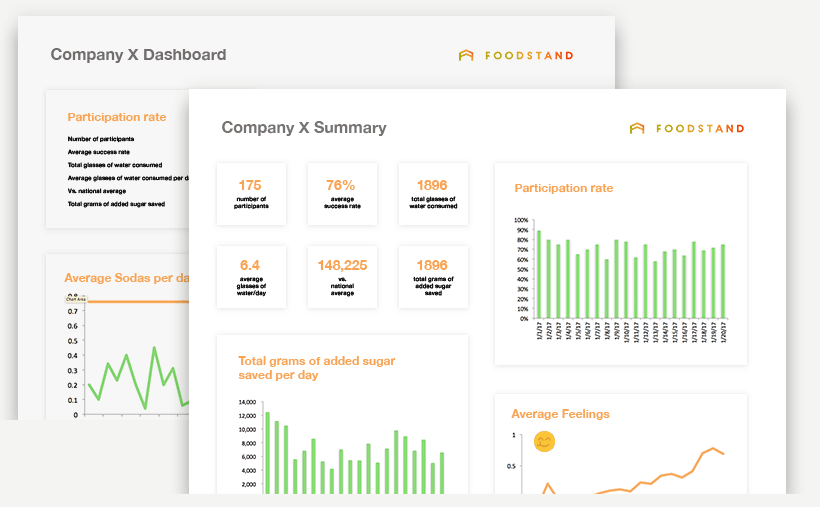Viewport: 820px width, 507px height.
Task: Select the 6.4 average glasses of water/day card
Action: [250, 277]
